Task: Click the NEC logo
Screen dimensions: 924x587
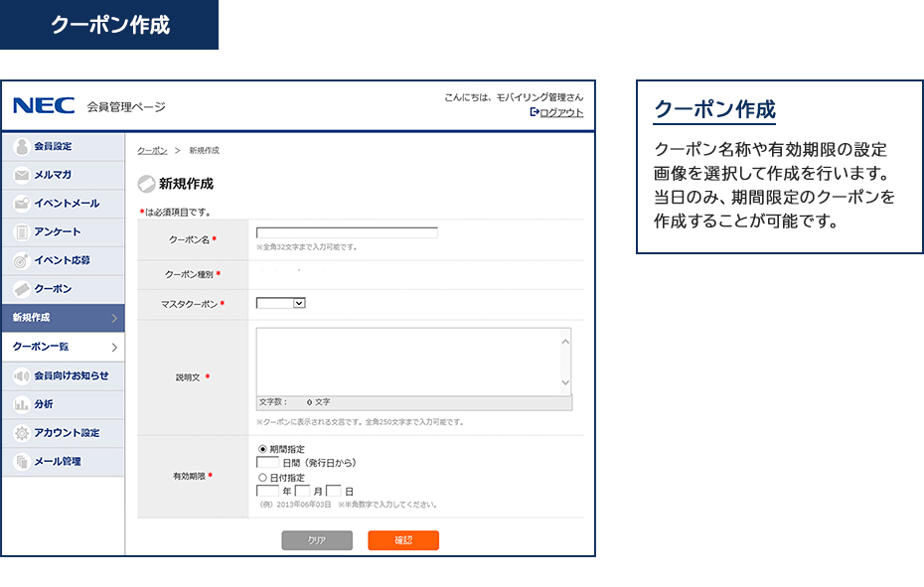Action: 44,105
